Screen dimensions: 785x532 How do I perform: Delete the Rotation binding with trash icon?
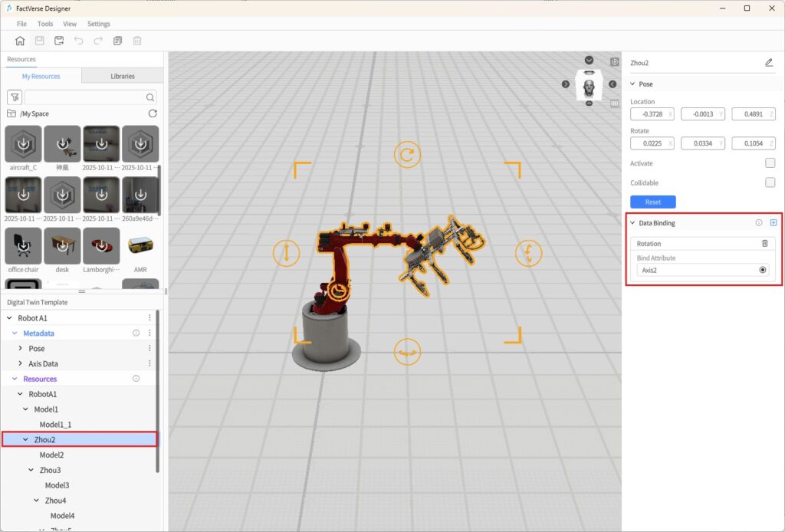click(x=764, y=243)
